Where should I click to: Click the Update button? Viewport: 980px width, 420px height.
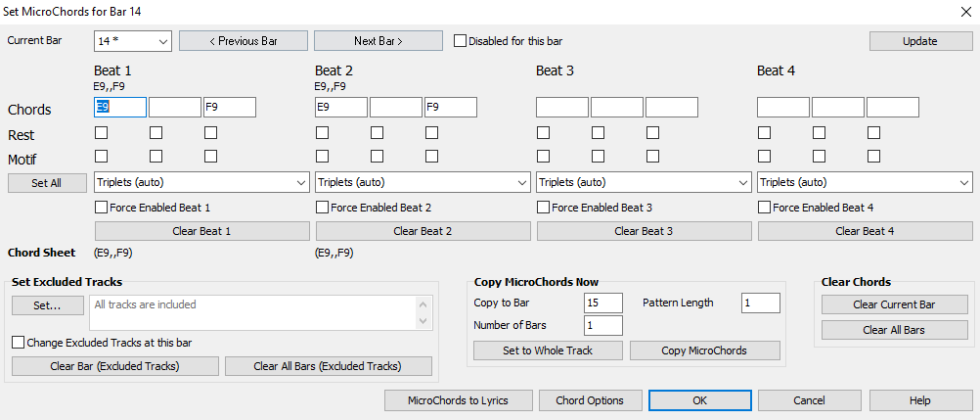click(919, 41)
